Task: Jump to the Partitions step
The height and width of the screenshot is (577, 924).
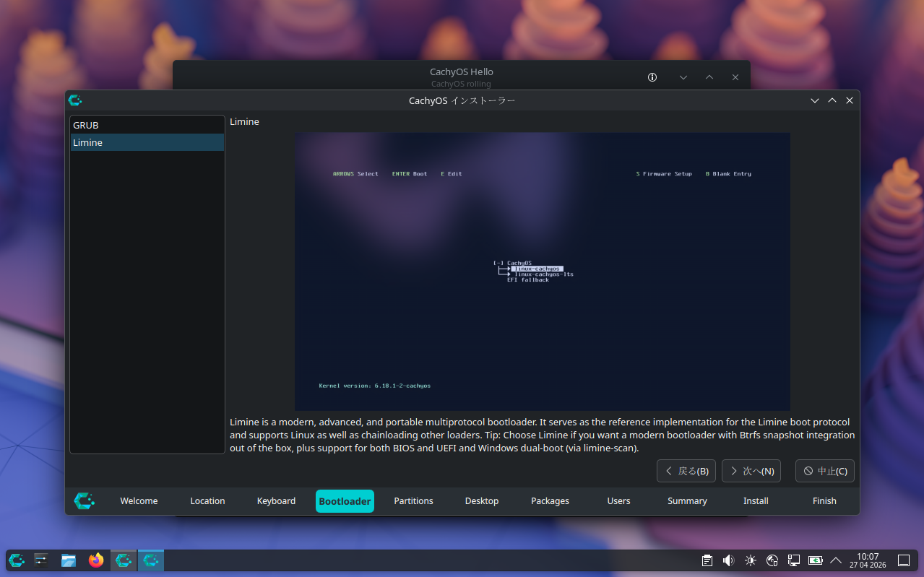Action: click(x=413, y=501)
